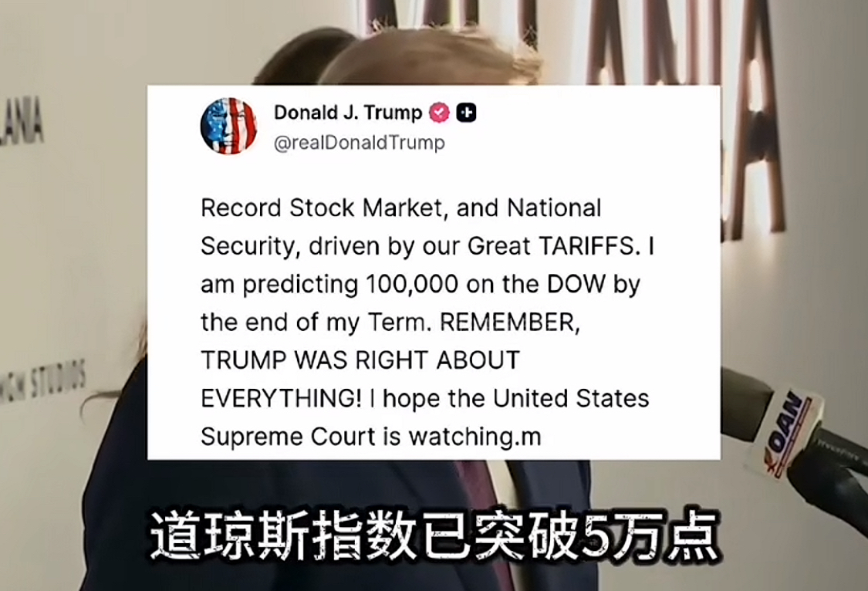Click the line 'TRUMP WAS RIGHT ABOUT'
868x591 pixels.
coord(360,360)
